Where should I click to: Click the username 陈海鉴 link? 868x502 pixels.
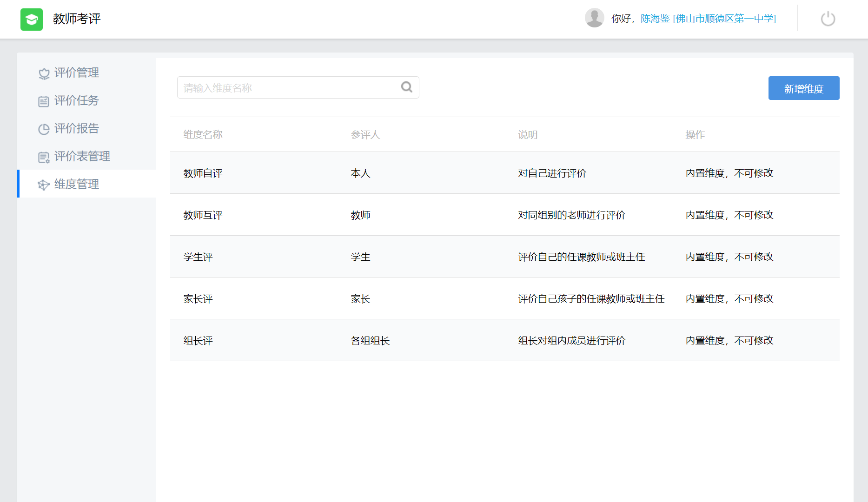click(x=655, y=19)
